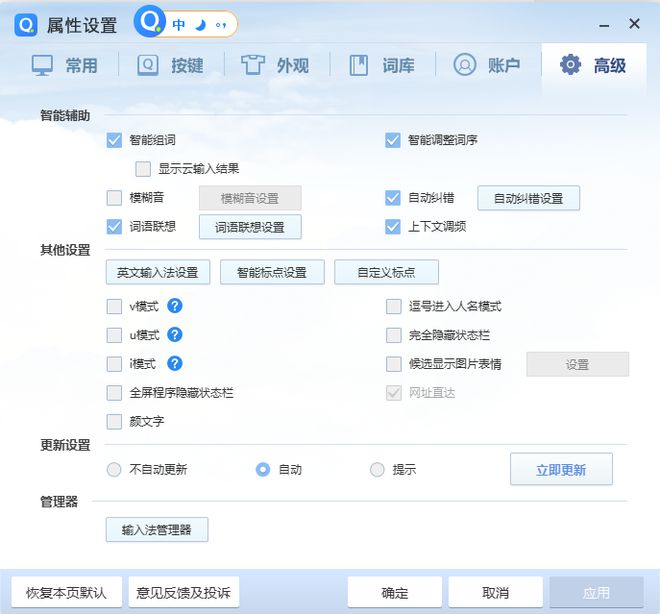This screenshot has width=660, height=614.
Task: Click the 属性设置 app logo in title bar
Action: tap(26, 25)
